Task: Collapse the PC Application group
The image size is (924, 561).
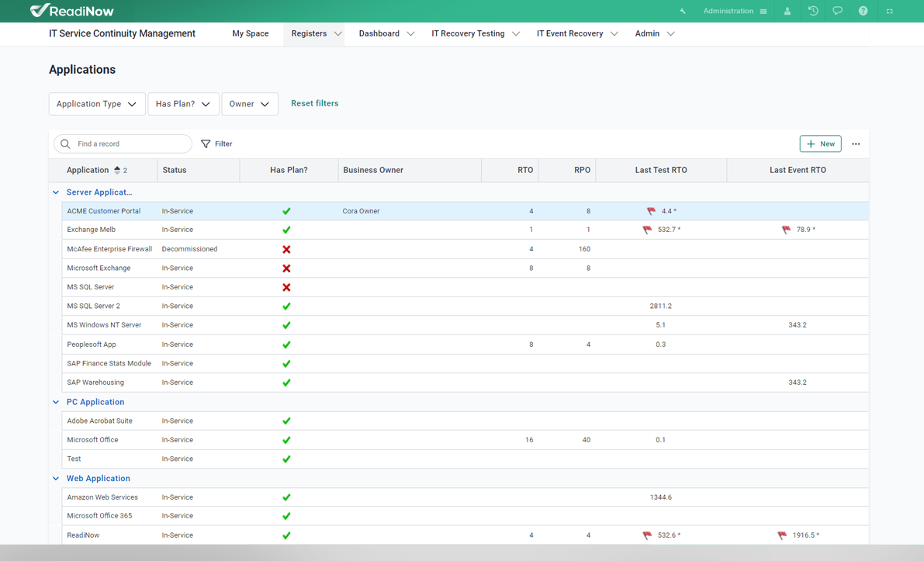Action: click(x=56, y=403)
